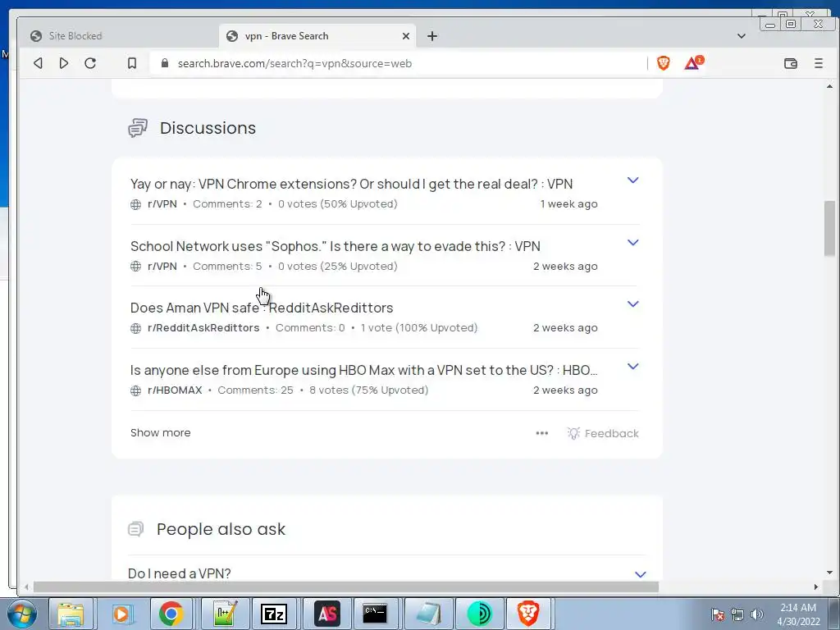Open the green circular app on the taskbar
The height and width of the screenshot is (630, 840).
pyautogui.click(x=479, y=614)
